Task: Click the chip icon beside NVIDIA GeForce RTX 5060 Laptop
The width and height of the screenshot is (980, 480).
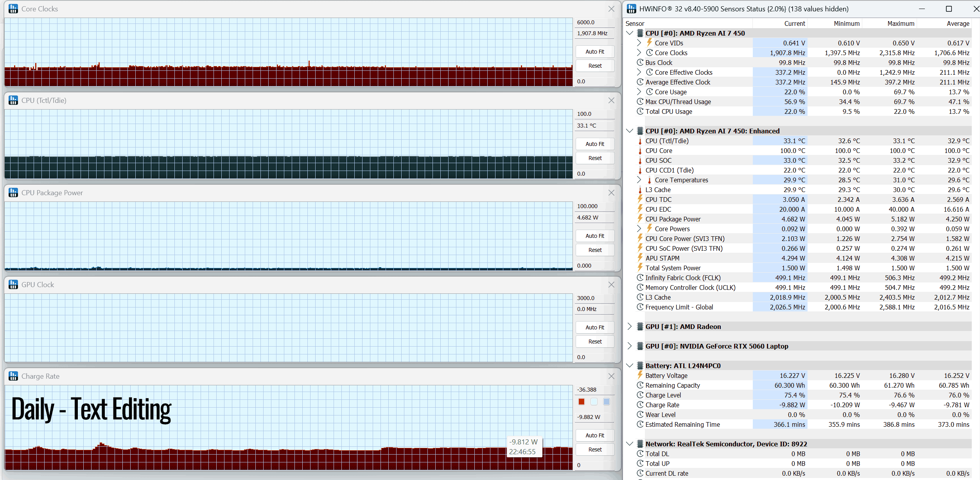Action: (640, 346)
